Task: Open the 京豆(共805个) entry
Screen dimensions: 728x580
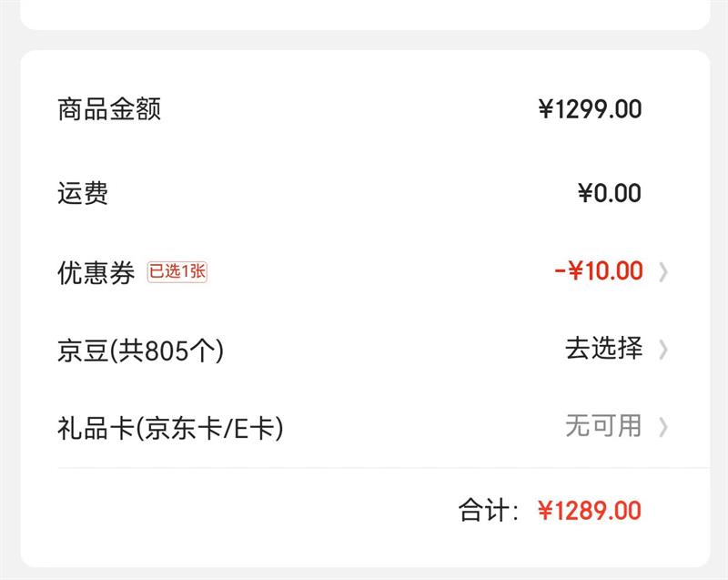Action: tap(140, 351)
